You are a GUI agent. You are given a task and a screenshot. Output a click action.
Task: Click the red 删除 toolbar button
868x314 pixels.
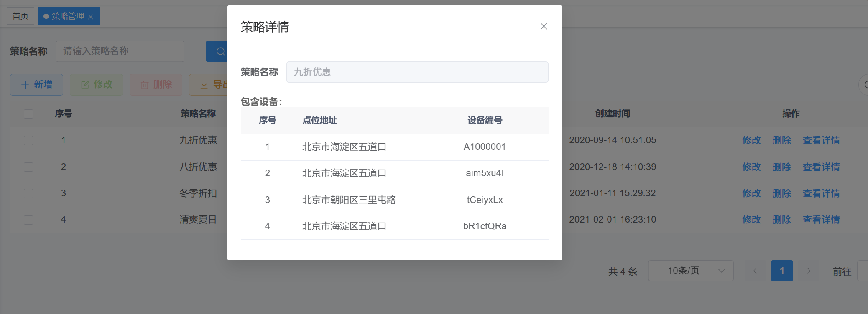point(156,85)
